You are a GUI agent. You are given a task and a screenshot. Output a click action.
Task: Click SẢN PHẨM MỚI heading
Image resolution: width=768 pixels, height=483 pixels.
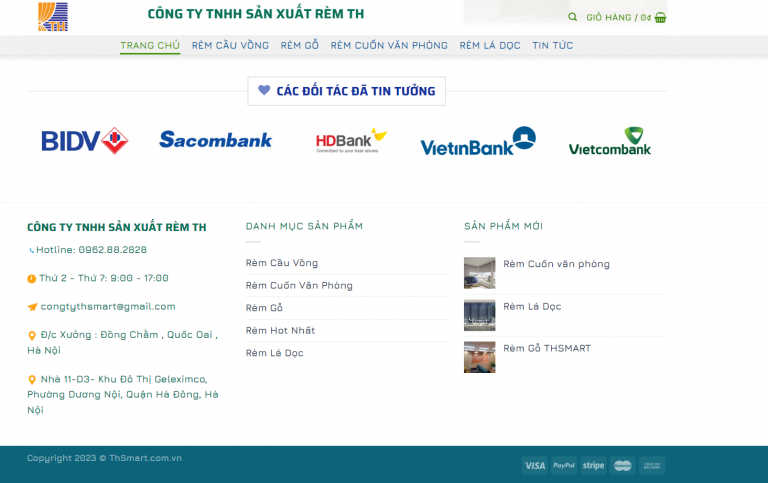[x=504, y=226]
